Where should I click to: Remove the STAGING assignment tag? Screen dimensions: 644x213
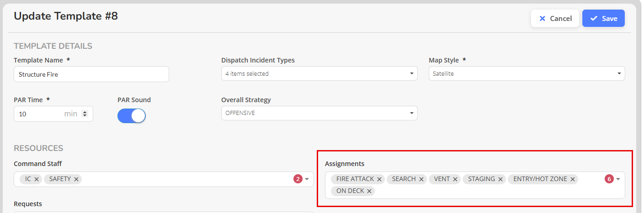pyautogui.click(x=500, y=179)
